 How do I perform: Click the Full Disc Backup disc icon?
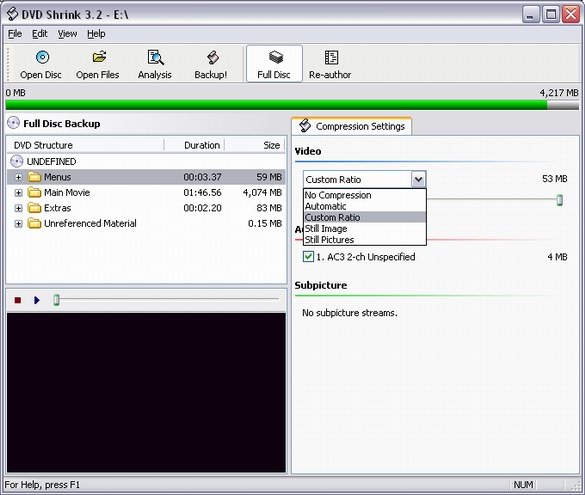pos(13,123)
